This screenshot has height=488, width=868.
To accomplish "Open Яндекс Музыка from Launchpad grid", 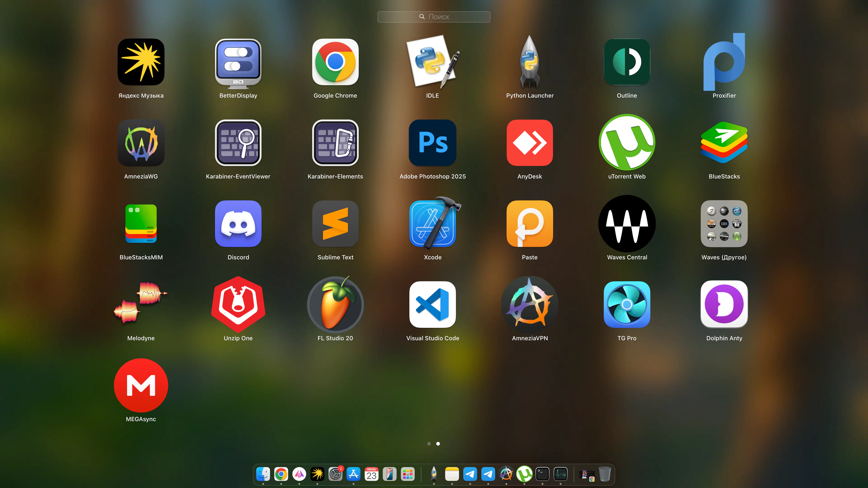I will click(x=141, y=62).
